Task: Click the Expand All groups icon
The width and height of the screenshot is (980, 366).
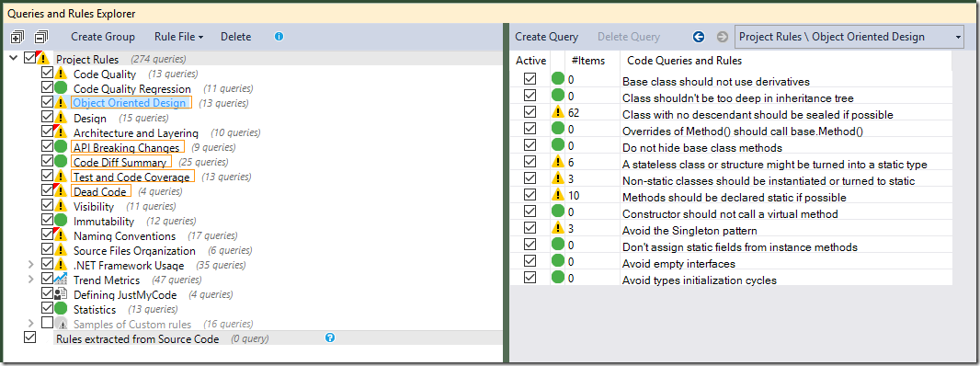Action: point(17,37)
